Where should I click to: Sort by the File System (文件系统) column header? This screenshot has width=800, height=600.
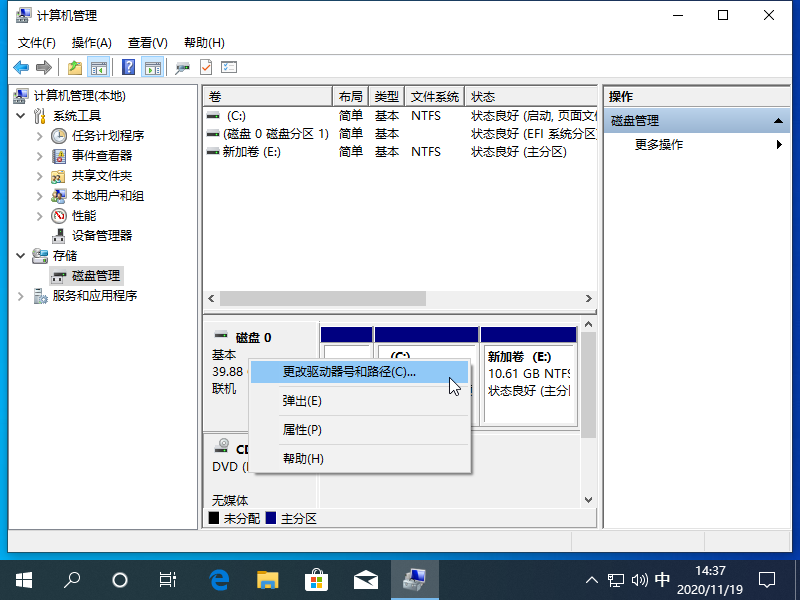[435, 96]
